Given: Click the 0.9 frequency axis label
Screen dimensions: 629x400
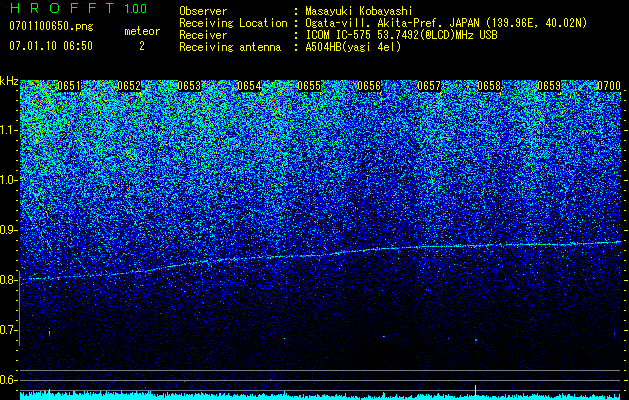Looking at the screenshot, I should (x=9, y=230).
